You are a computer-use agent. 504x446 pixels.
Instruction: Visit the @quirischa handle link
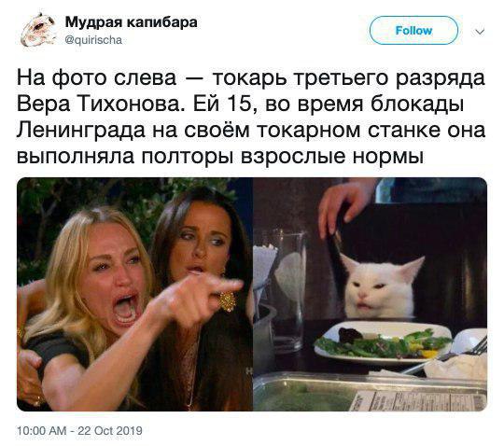point(93,40)
